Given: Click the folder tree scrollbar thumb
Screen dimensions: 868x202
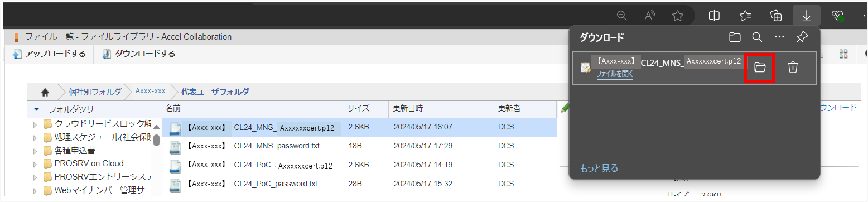Looking at the screenshot, I should (157, 140).
